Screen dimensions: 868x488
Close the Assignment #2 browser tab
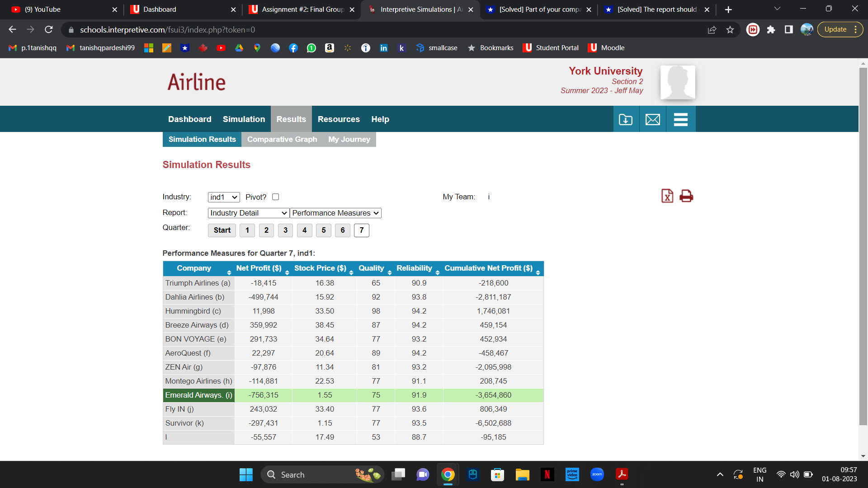tap(352, 9)
